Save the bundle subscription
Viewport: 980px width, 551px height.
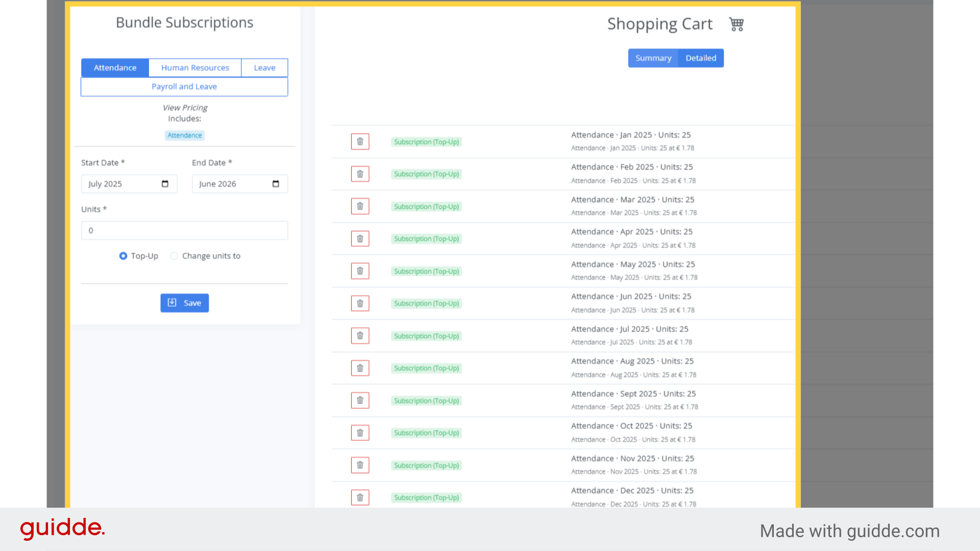pos(184,303)
